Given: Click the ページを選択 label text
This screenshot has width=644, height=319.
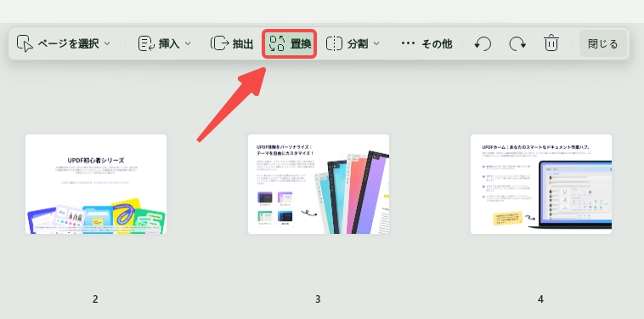Looking at the screenshot, I should coord(69,43).
